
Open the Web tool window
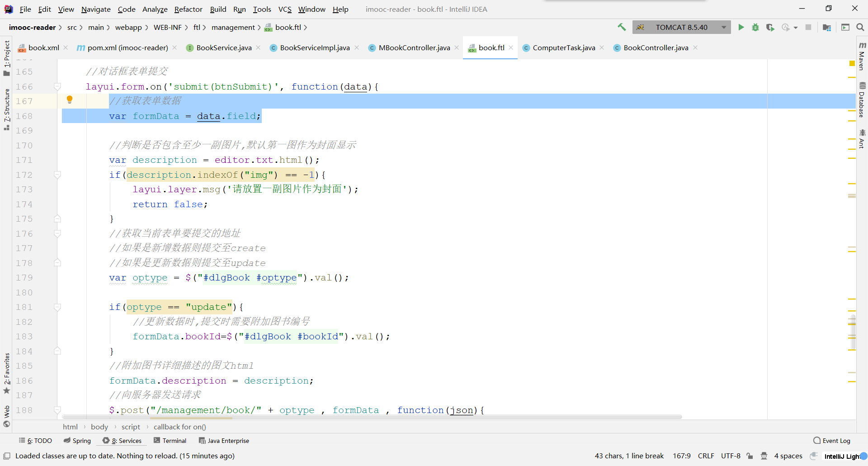click(x=6, y=416)
